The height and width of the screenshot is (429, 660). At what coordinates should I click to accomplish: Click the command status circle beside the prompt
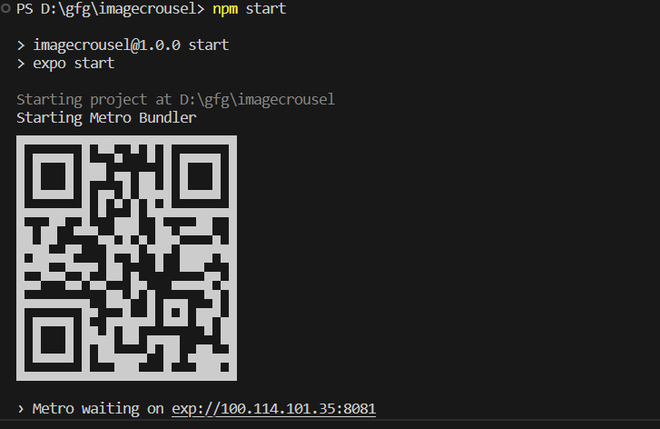5,8
